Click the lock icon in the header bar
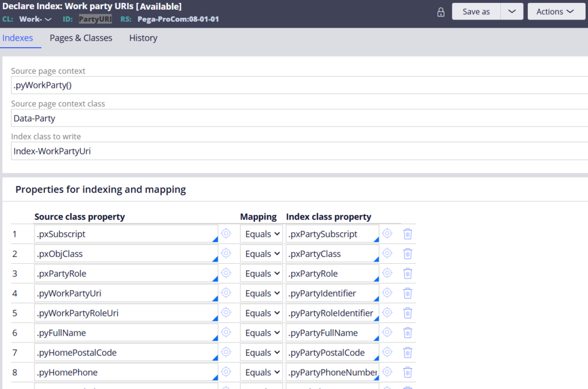 pos(440,11)
